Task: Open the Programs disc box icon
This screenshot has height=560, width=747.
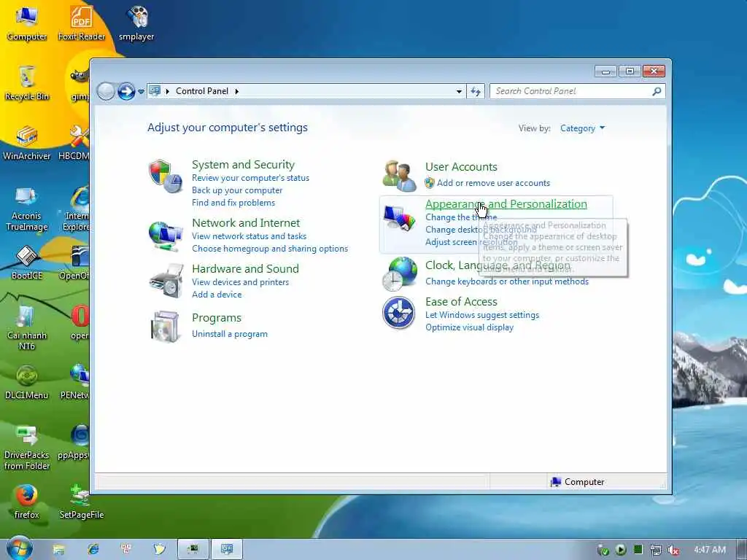Action: click(x=166, y=326)
